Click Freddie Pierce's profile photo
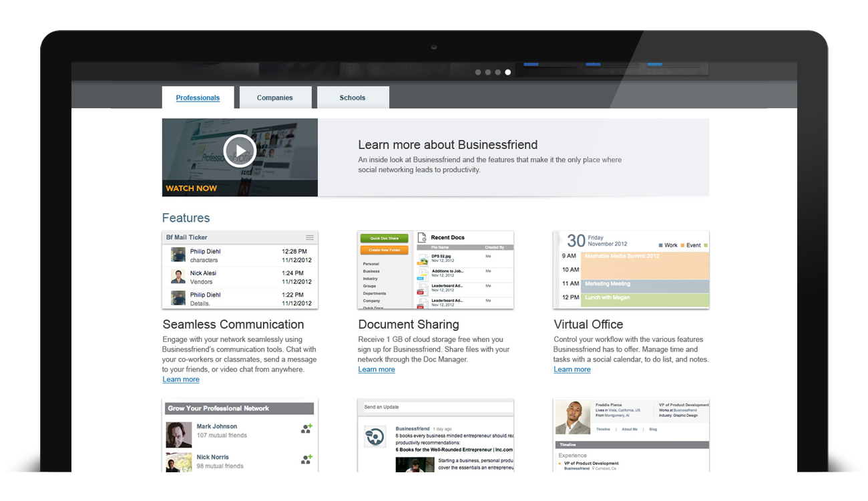868x501 pixels. pos(574,418)
